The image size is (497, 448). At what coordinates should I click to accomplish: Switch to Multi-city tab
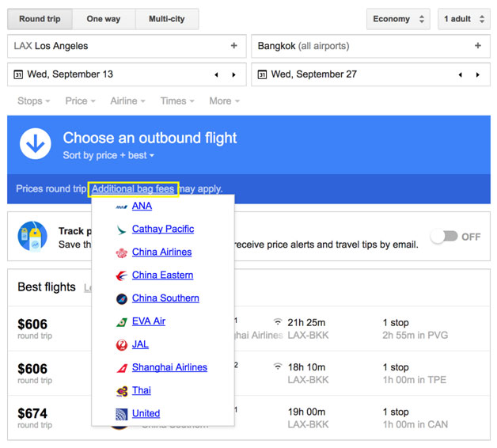tap(167, 19)
